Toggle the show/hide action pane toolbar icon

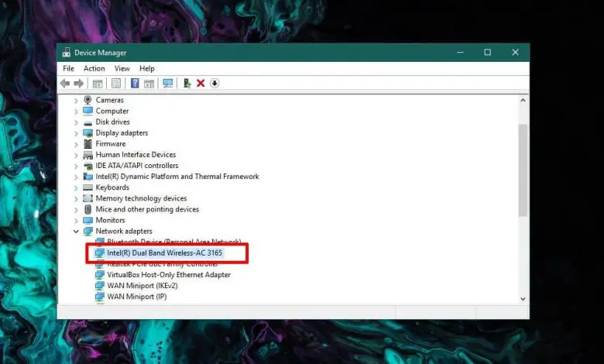click(x=149, y=83)
